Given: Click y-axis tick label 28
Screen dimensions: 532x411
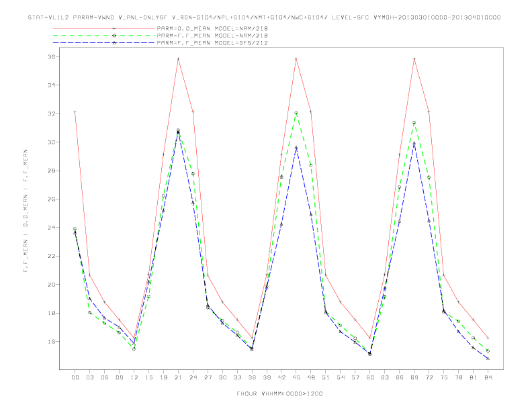Looking at the screenshot, I should [x=52, y=171].
